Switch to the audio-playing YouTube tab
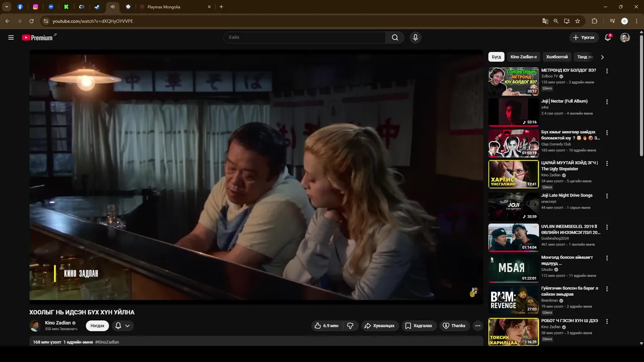Image resolution: width=644 pixels, height=362 pixels. click(x=112, y=7)
